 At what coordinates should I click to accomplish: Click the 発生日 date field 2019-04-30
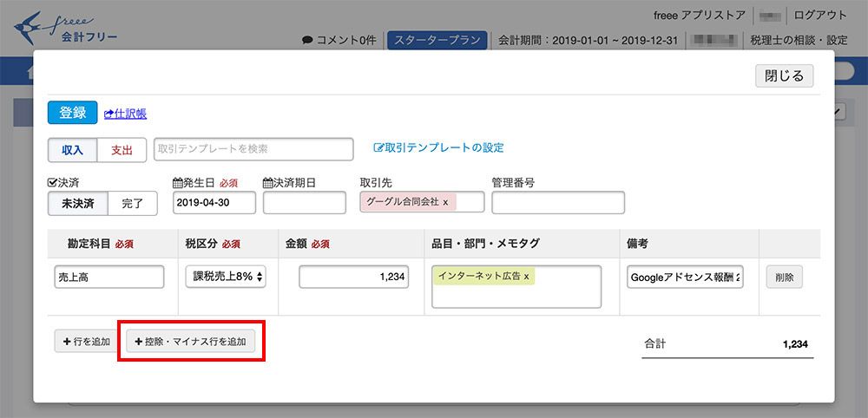pyautogui.click(x=214, y=202)
